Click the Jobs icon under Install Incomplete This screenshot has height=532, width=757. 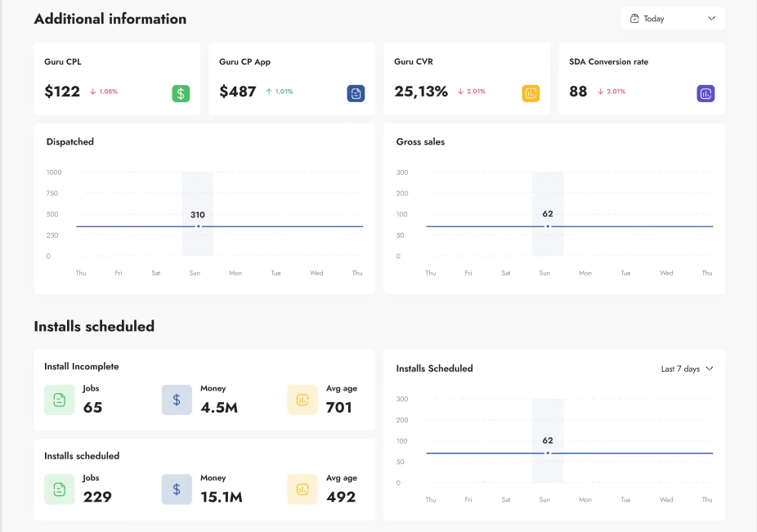[x=59, y=400]
